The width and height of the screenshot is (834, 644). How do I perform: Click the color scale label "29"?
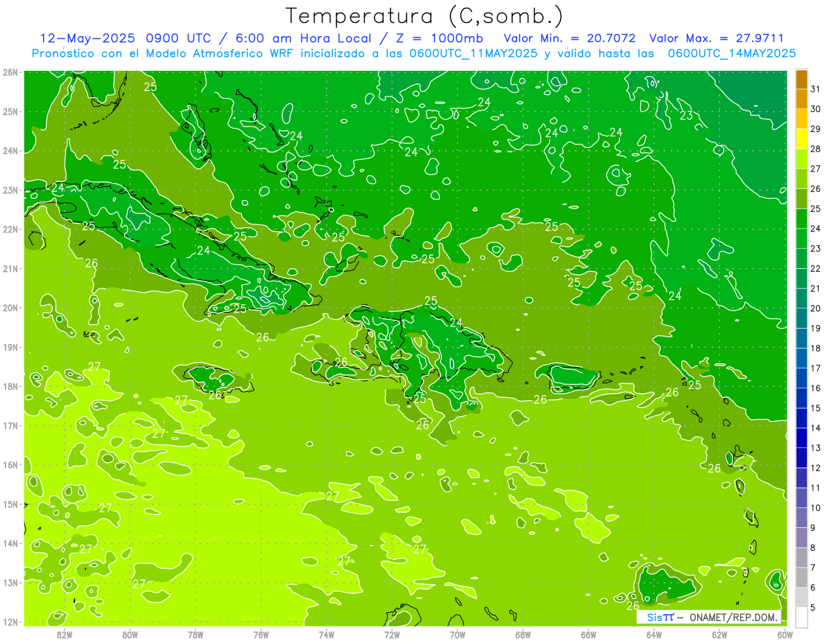[x=816, y=129]
